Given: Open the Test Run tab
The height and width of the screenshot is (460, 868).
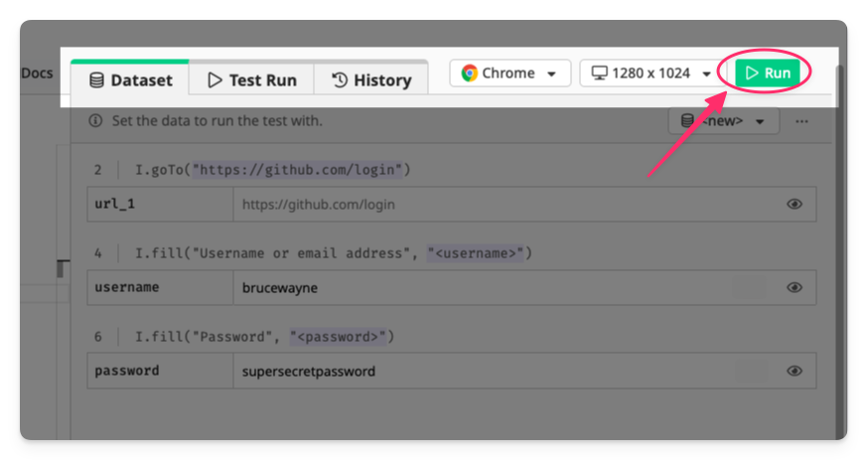Looking at the screenshot, I should point(252,79).
